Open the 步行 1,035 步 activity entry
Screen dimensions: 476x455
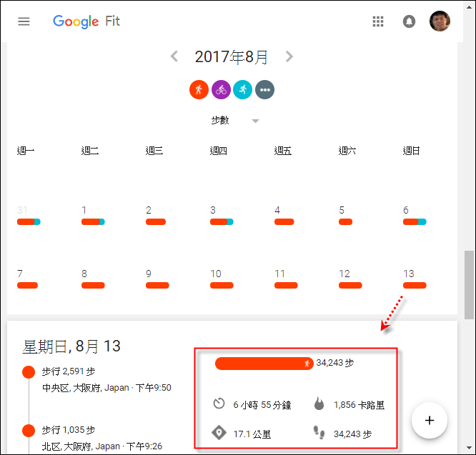(69, 430)
